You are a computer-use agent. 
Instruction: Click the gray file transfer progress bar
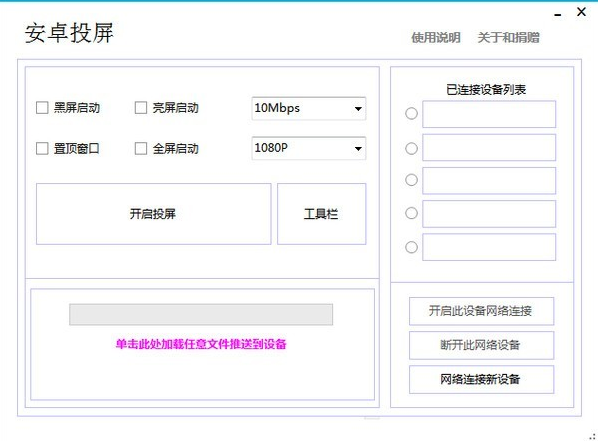(201, 314)
